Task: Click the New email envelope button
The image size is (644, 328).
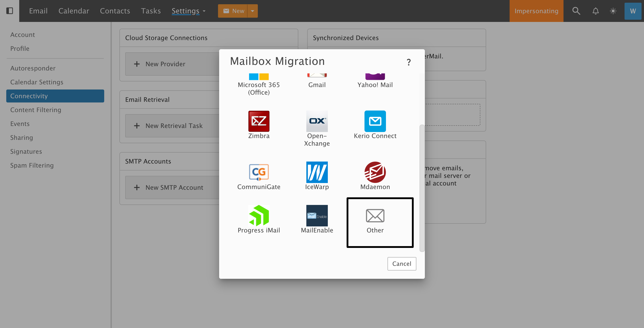Action: pyautogui.click(x=233, y=11)
